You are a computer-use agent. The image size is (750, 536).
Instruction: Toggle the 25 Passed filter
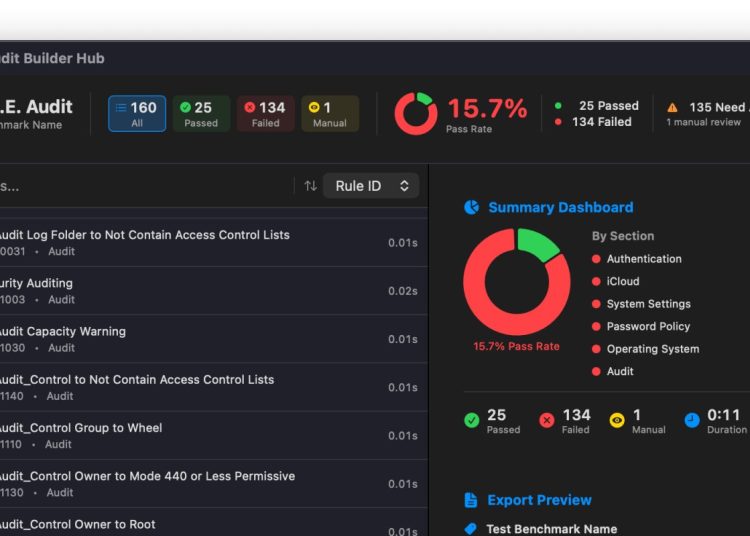pyautogui.click(x=201, y=114)
